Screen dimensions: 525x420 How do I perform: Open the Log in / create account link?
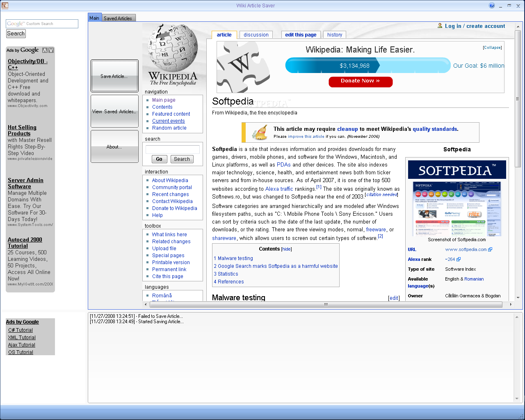(475, 26)
